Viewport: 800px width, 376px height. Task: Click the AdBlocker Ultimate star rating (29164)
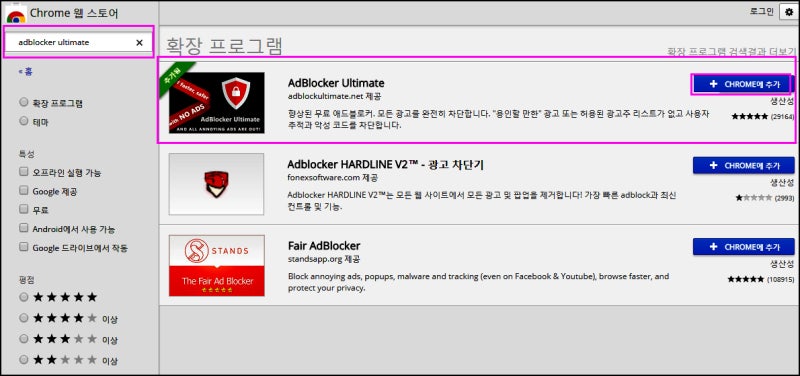click(x=762, y=116)
